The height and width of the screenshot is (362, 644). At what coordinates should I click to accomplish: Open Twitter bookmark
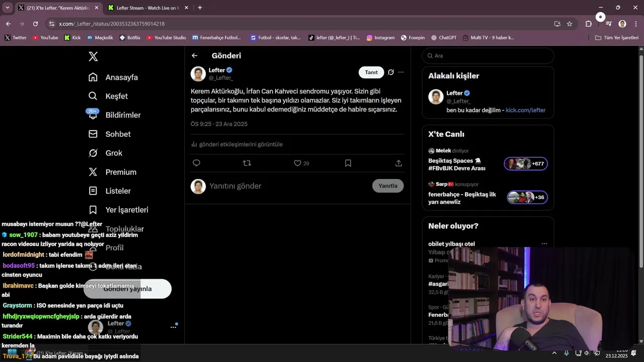(x=16, y=38)
